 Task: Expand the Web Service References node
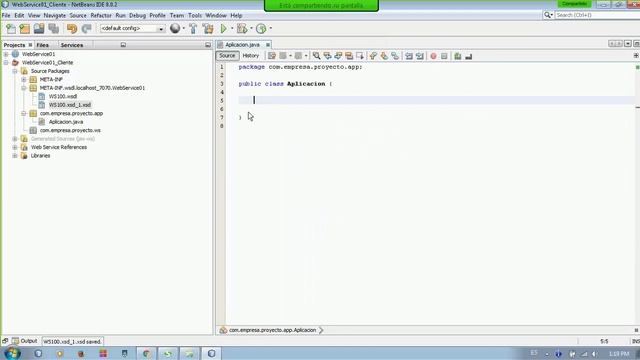click(x=15, y=147)
